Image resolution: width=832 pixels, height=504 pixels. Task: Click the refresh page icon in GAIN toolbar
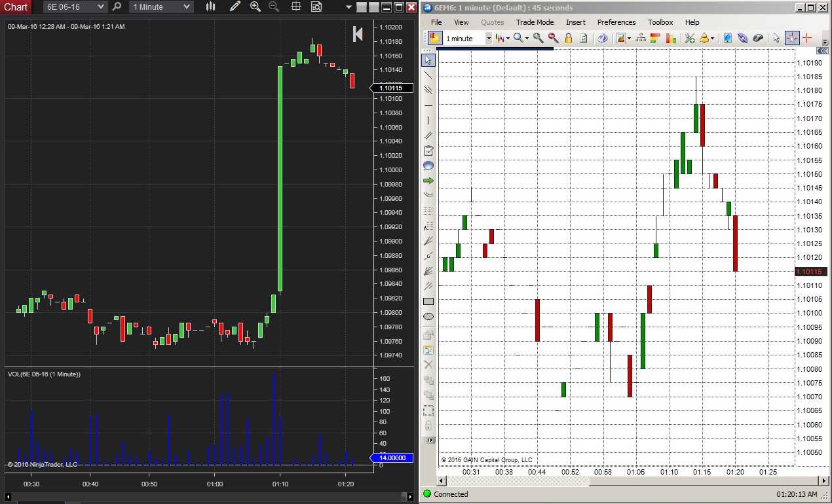[584, 39]
